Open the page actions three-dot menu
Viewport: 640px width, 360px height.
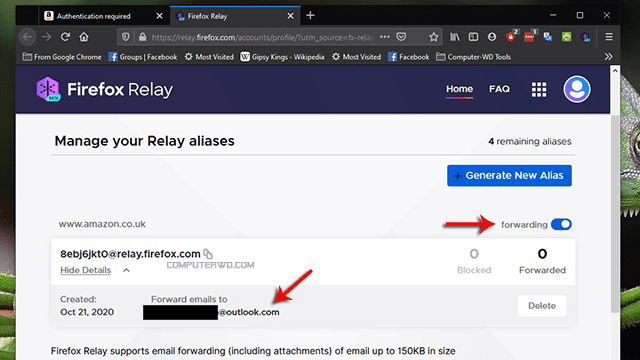click(384, 37)
